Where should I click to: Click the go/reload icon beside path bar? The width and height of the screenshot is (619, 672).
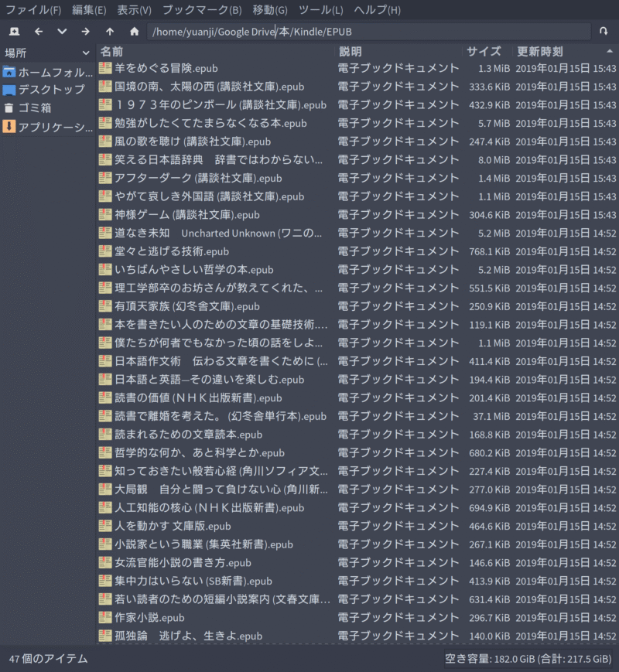[604, 32]
